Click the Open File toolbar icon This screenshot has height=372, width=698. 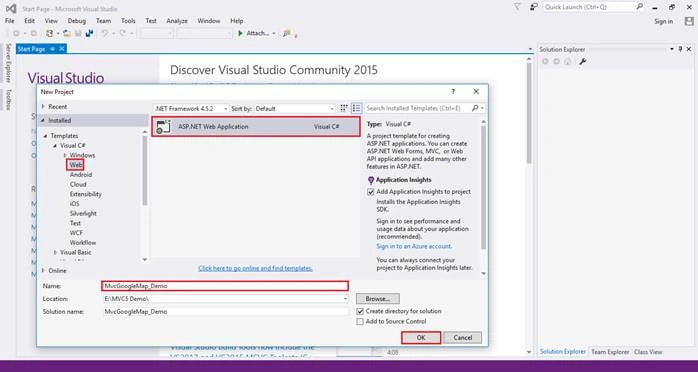click(67, 33)
